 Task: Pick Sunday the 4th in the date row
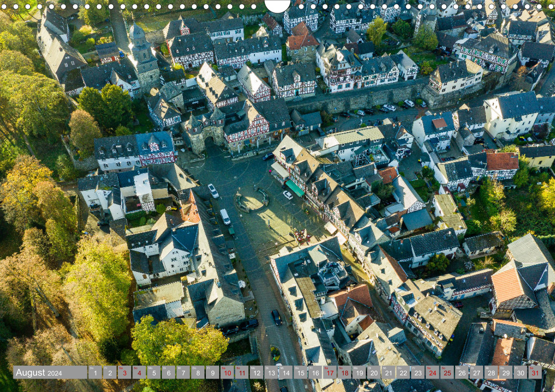pos(139,373)
